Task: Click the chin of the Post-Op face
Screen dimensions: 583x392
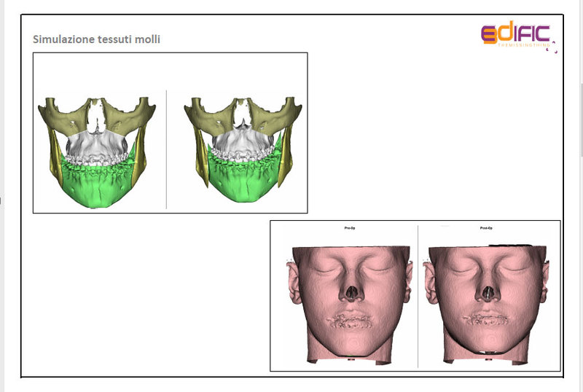Action: coord(487,345)
